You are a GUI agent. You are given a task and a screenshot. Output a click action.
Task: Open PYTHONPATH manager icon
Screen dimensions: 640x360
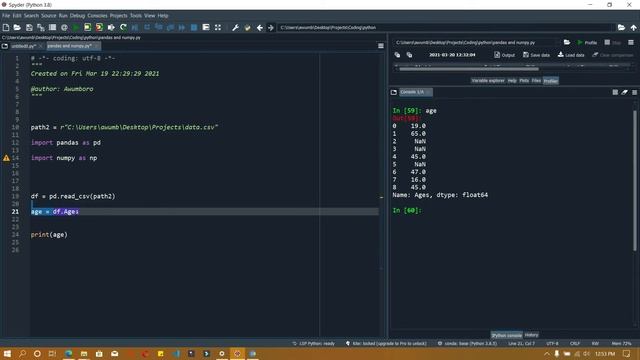tap(247, 27)
